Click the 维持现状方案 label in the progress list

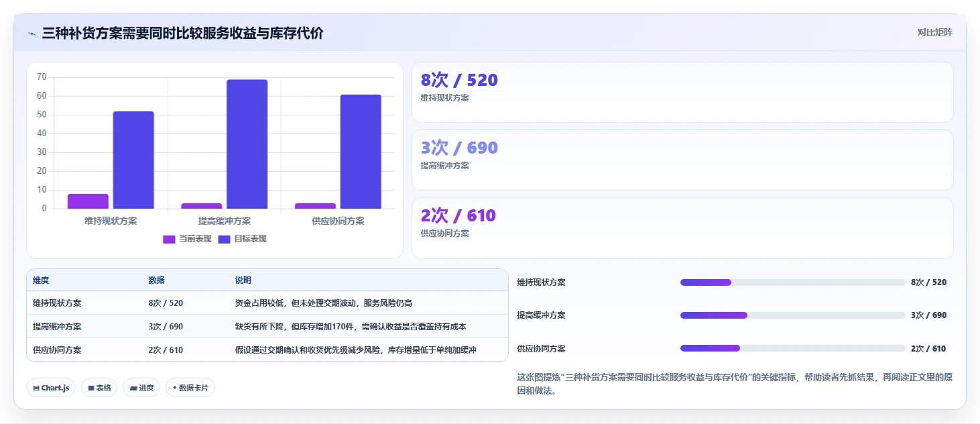tap(541, 282)
